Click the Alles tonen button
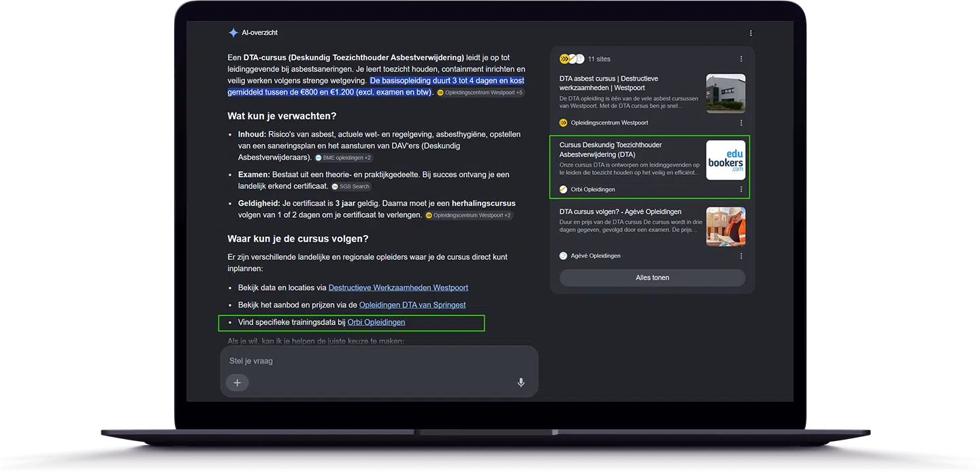This screenshot has width=980, height=473. point(652,278)
